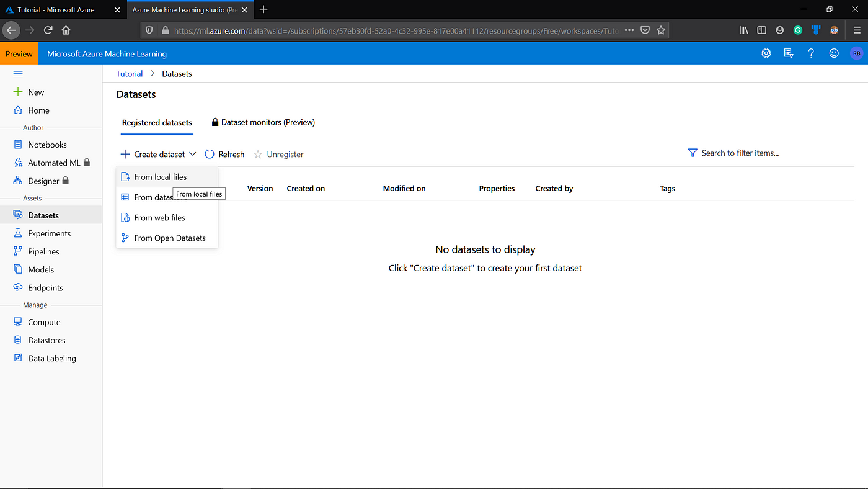Click the browser home icon
The height and width of the screenshot is (489, 868).
tap(66, 30)
